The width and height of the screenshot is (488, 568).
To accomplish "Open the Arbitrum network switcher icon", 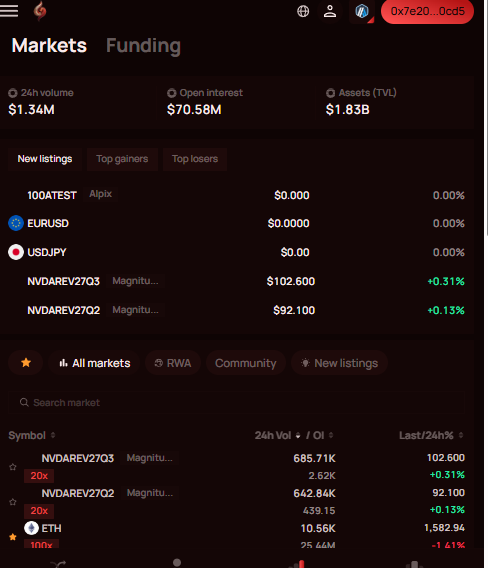I will click(362, 11).
